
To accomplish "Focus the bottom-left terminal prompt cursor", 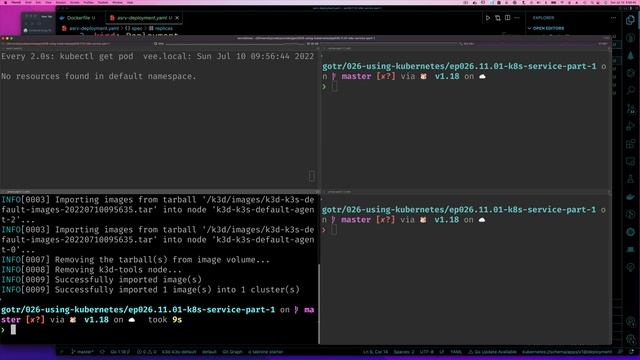I will coord(13,329).
